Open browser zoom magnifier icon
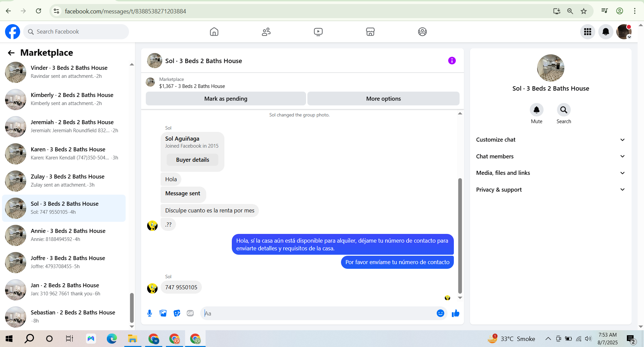Screen dimensions: 644x347 click(x=570, y=11)
